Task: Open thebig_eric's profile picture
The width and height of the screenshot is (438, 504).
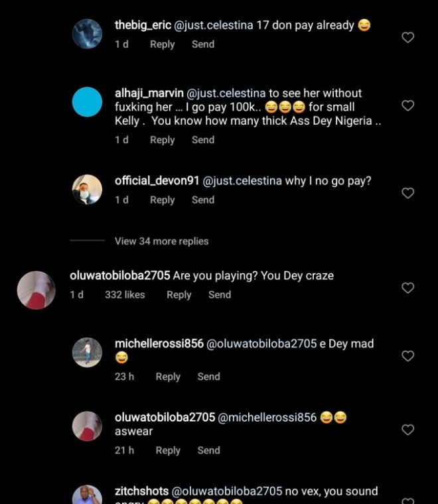Action: pyautogui.click(x=87, y=33)
